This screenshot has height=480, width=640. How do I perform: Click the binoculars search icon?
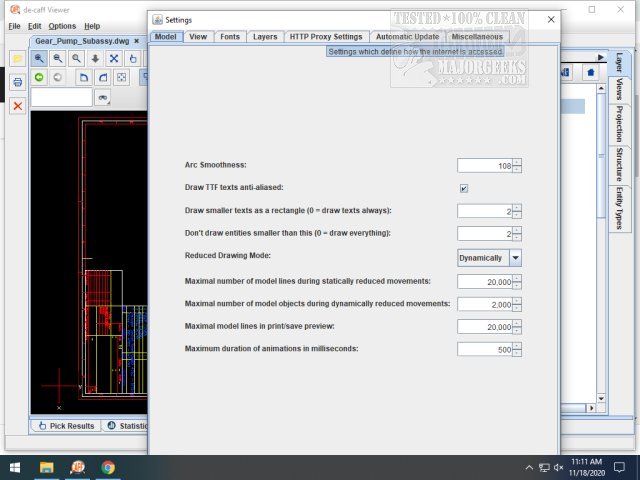tap(102, 97)
